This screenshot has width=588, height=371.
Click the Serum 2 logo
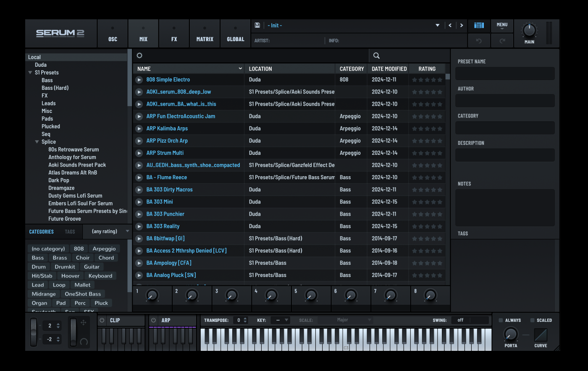(x=60, y=33)
